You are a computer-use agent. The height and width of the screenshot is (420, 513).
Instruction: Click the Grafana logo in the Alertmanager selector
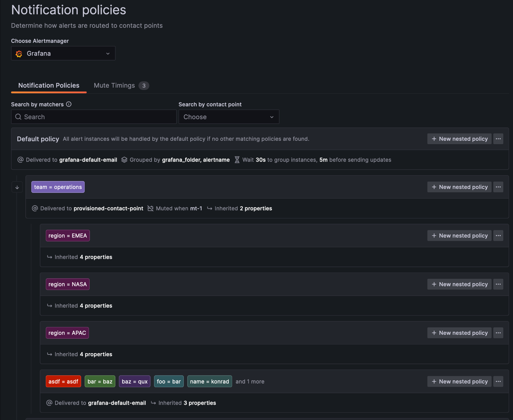click(x=19, y=53)
